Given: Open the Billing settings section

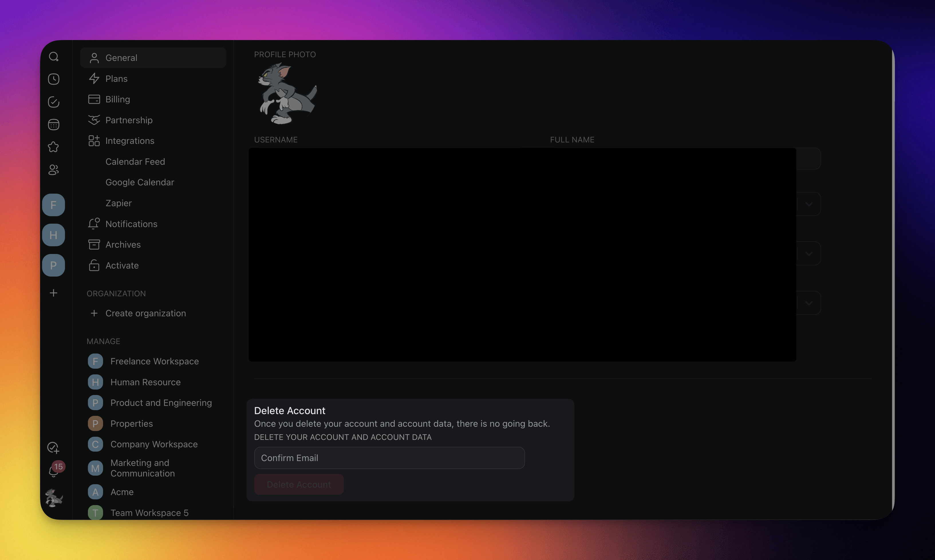Looking at the screenshot, I should point(117,99).
